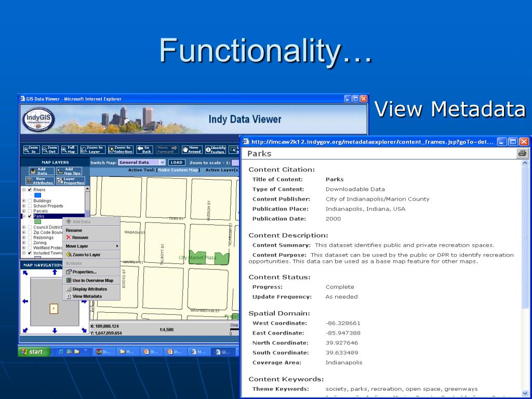Open Internet Explorer from the quick launch bar
532x399 pixels.
click(61, 352)
